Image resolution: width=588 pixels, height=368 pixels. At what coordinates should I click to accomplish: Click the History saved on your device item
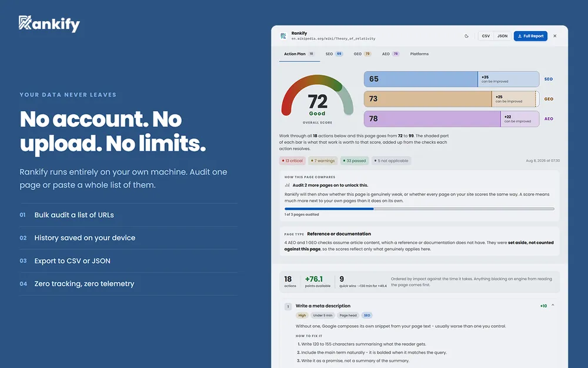coord(129,238)
